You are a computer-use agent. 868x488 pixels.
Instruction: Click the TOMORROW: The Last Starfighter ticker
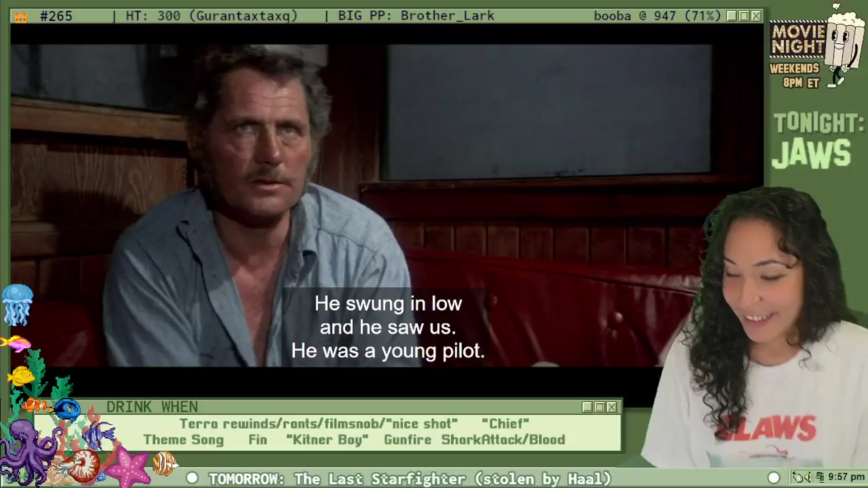tap(410, 479)
